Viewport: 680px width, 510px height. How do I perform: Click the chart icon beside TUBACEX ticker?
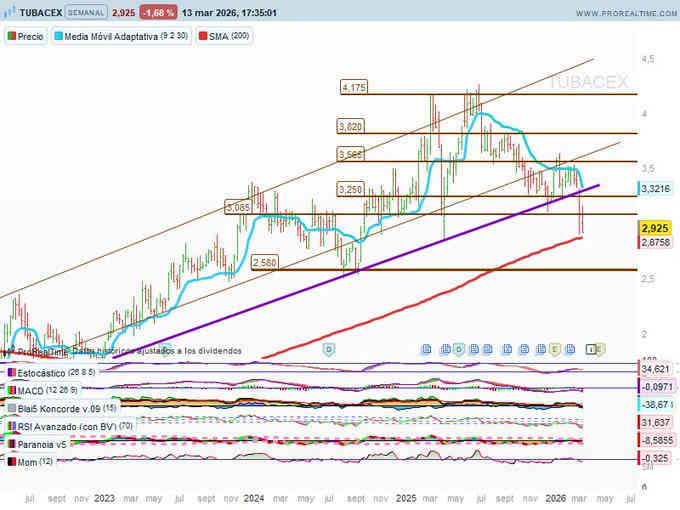[x=10, y=13]
